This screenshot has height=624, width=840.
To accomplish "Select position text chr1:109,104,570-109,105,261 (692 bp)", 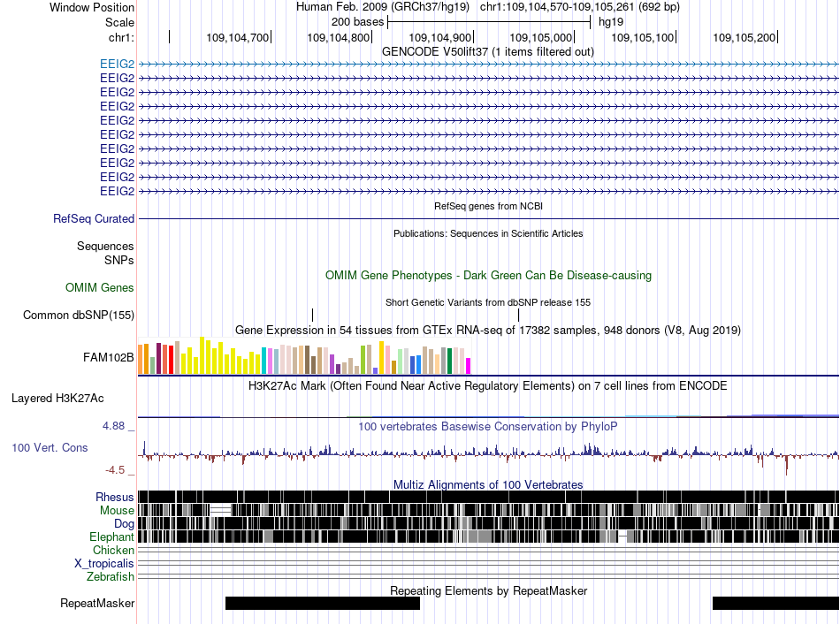I will pos(580,7).
